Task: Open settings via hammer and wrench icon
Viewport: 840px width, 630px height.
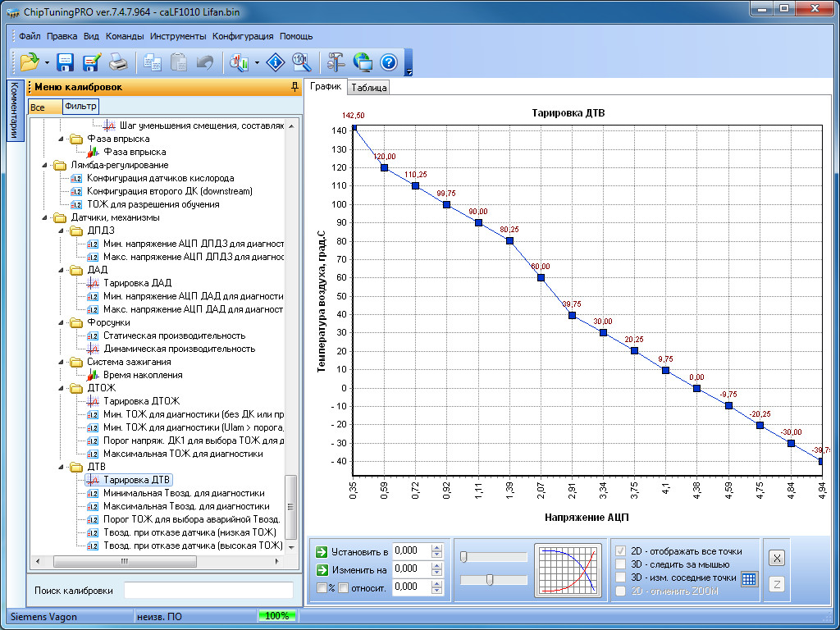Action: [336, 62]
